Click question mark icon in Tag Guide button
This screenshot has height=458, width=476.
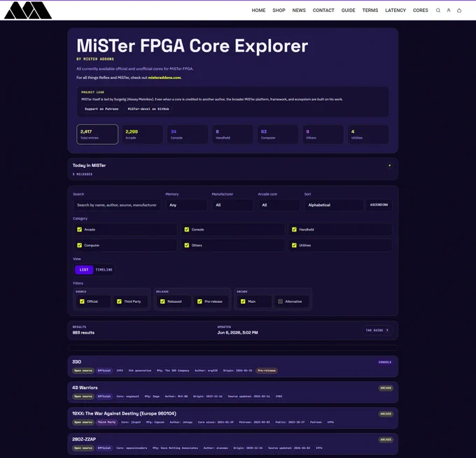(x=387, y=330)
